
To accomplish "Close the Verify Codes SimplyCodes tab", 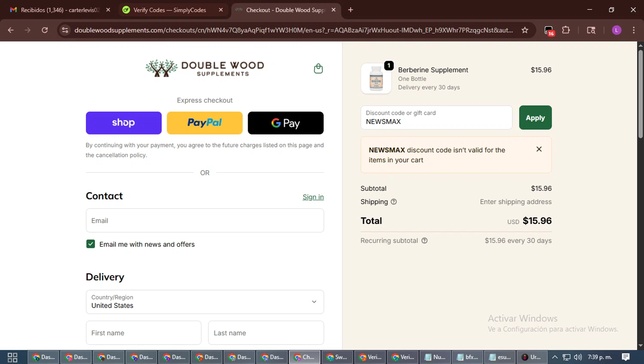I will [x=221, y=10].
